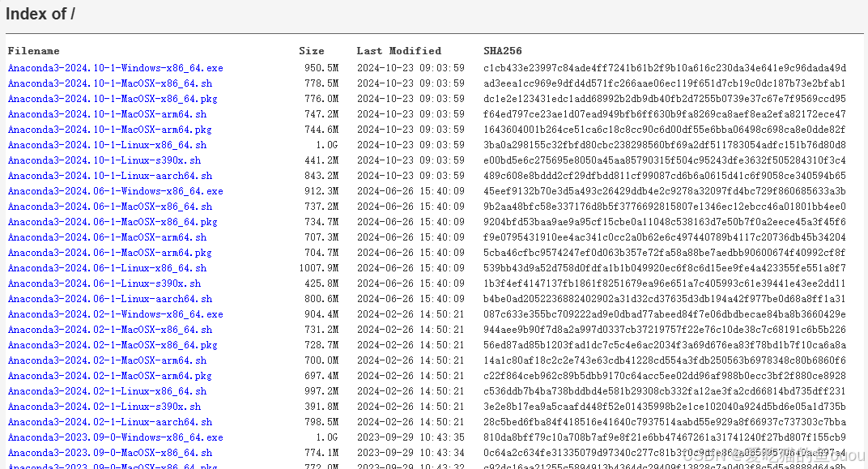Click Anaconda3-2024.02-1-Windows-x86_64.exe link
This screenshot has height=469, width=868.
(x=115, y=314)
